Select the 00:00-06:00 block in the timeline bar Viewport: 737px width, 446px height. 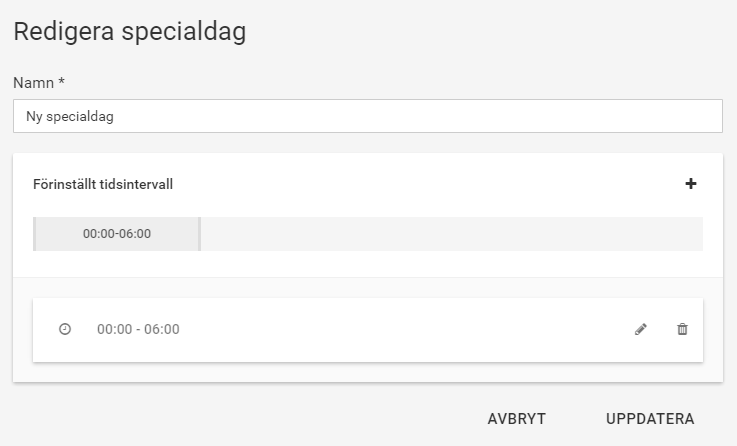pyautogui.click(x=117, y=234)
